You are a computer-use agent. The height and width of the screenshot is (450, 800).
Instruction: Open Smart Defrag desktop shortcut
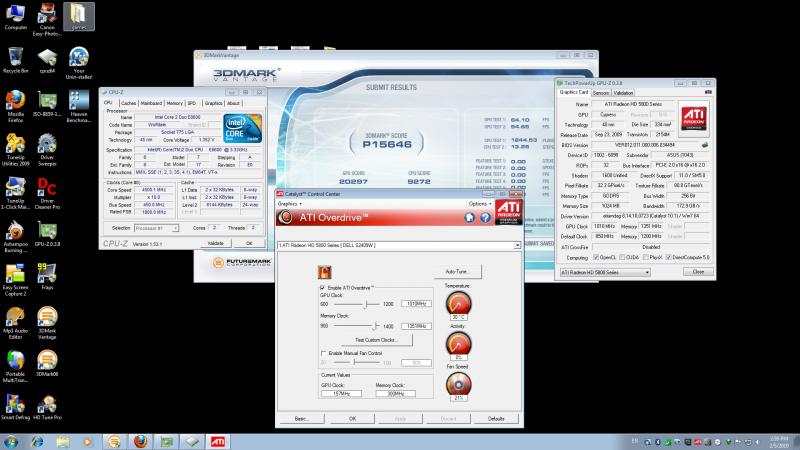(15, 407)
